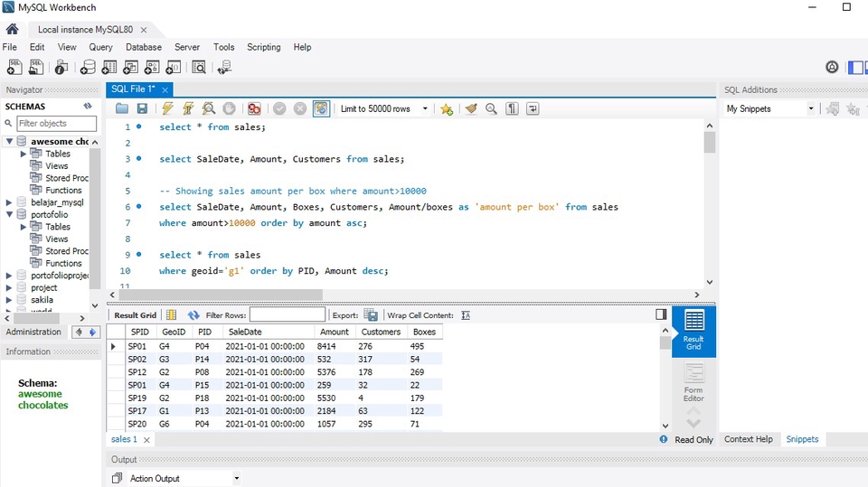Toggle invisible characters display
The image size is (868, 487).
(512, 108)
